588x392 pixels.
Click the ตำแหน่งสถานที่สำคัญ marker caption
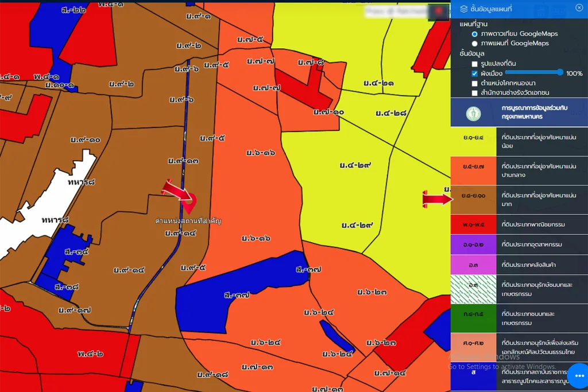[x=188, y=221]
